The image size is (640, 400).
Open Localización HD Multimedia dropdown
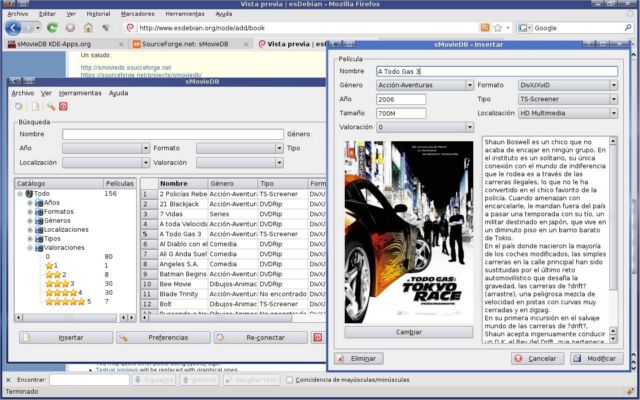(568, 113)
